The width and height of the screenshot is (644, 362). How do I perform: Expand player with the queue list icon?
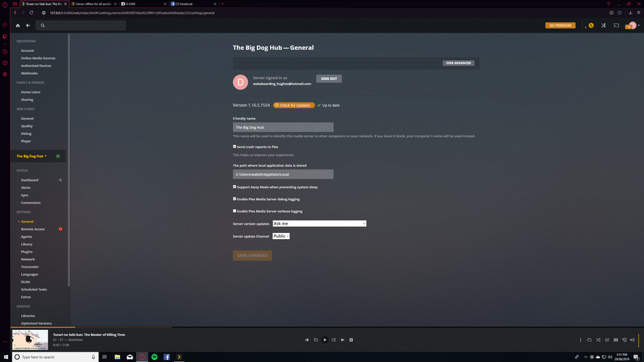pos(624,340)
